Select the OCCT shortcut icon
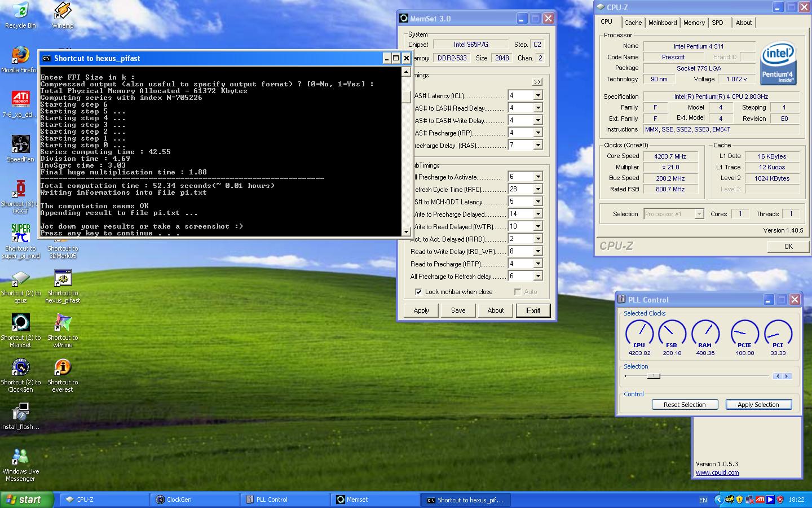 20,196
